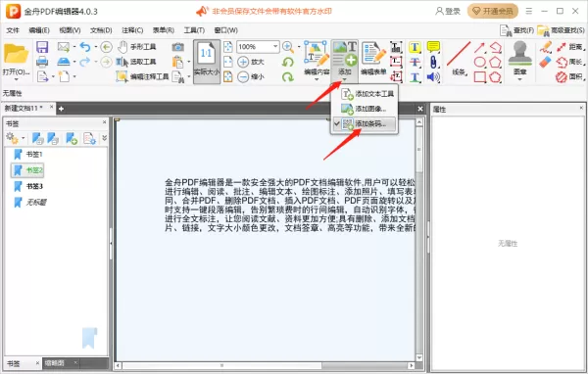
Task: Choose Add text tool (添加文本工具) menu item
Action: point(365,94)
